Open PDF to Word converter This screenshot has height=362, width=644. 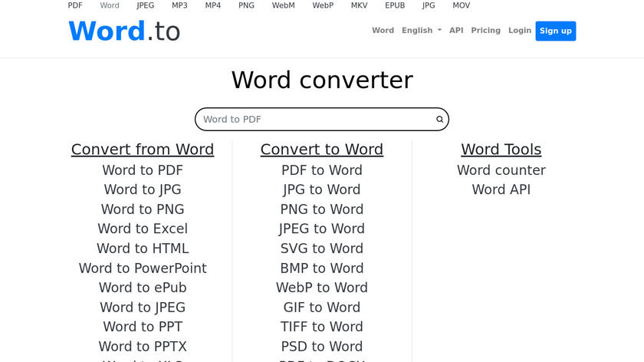coord(321,170)
